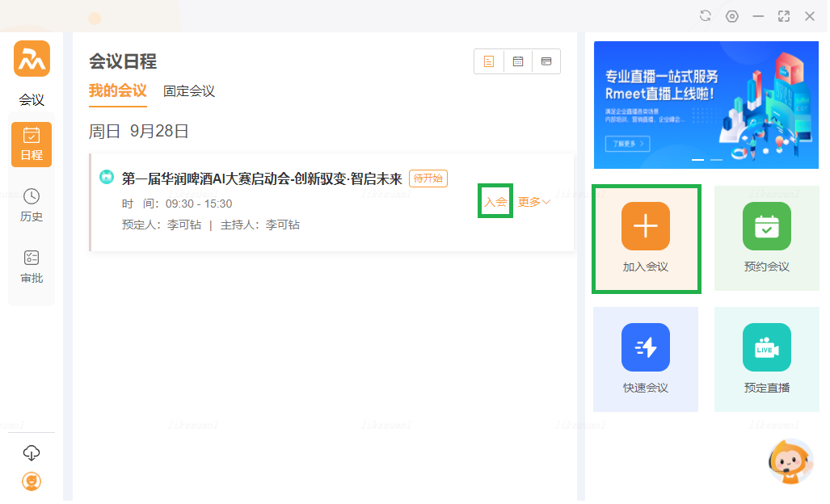This screenshot has height=504, width=830.
Task: Start a 快速会议 (Quick Meeting)
Action: click(646, 359)
